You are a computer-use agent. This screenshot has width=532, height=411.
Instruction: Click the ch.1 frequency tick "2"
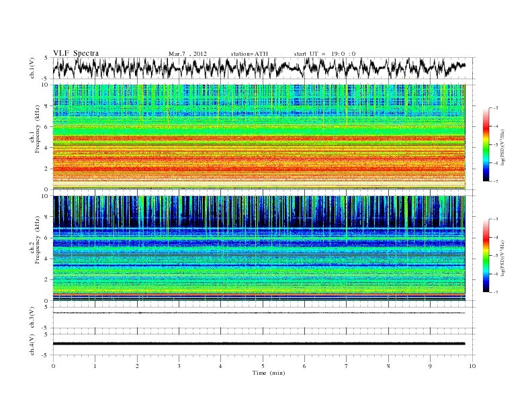coord(47,169)
